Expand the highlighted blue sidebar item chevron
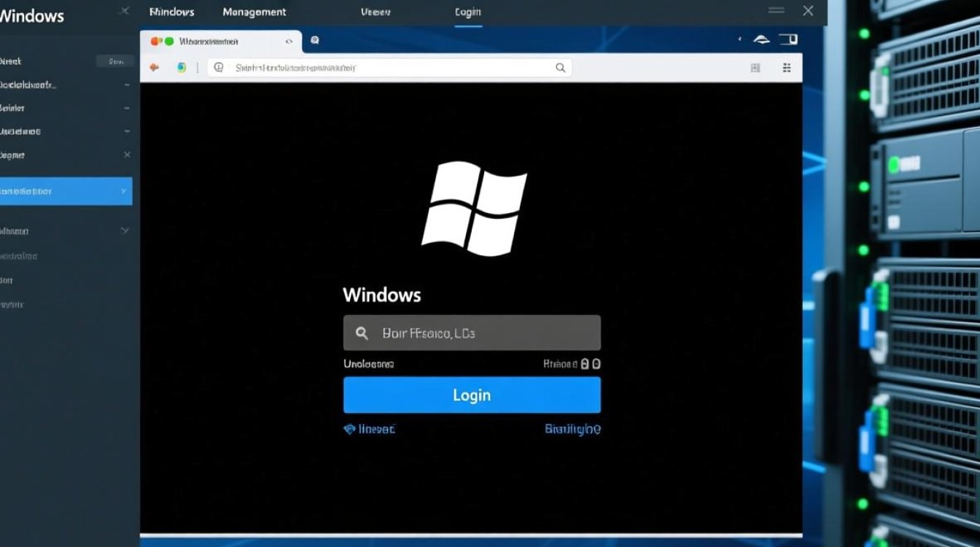Image resolution: width=980 pixels, height=547 pixels. point(122,191)
